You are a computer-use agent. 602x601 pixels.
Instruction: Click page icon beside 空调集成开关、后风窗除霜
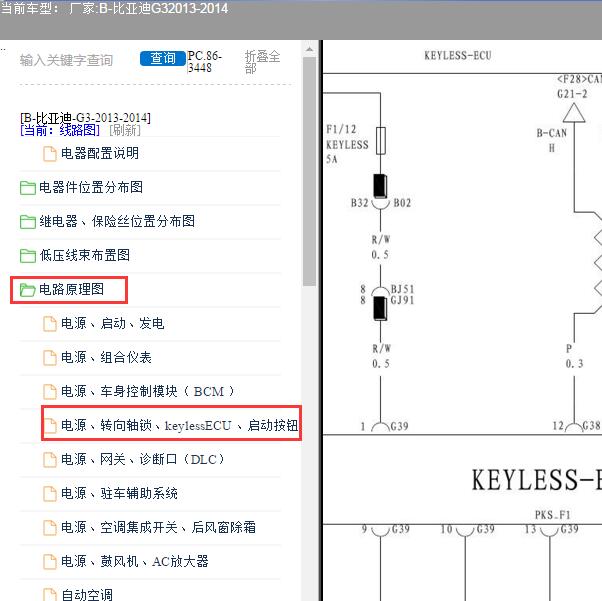click(50, 527)
